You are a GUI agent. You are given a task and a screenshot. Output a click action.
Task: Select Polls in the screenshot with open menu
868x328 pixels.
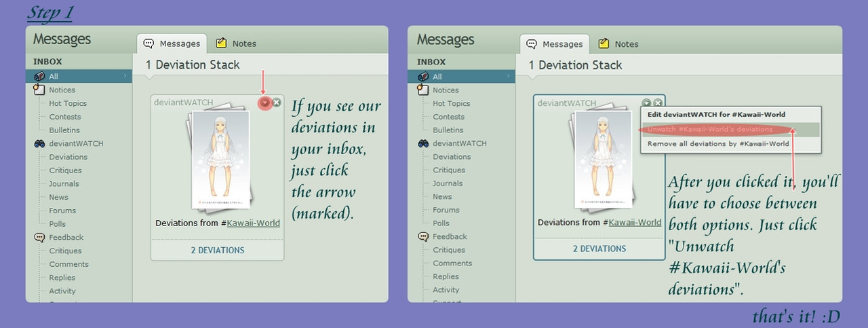point(441,223)
